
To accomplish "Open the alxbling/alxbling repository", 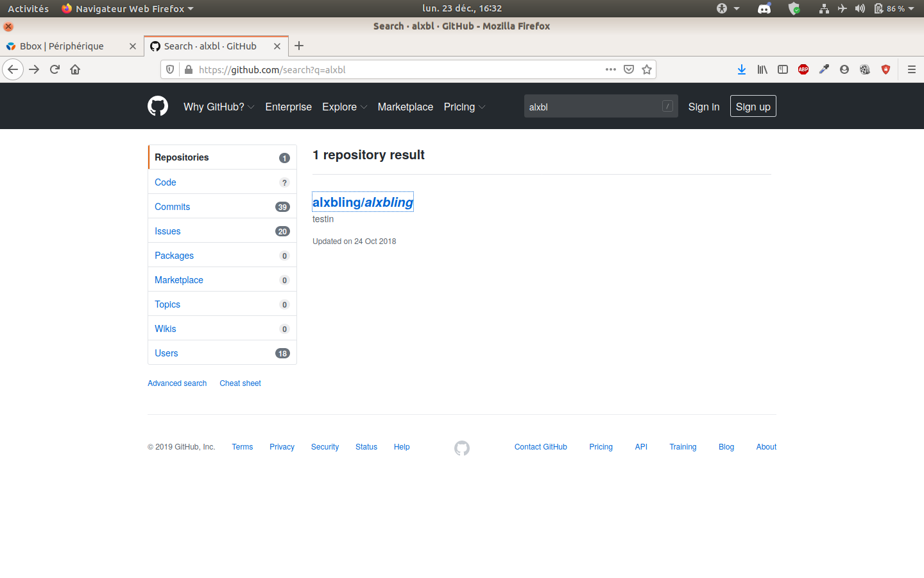I will (x=363, y=202).
